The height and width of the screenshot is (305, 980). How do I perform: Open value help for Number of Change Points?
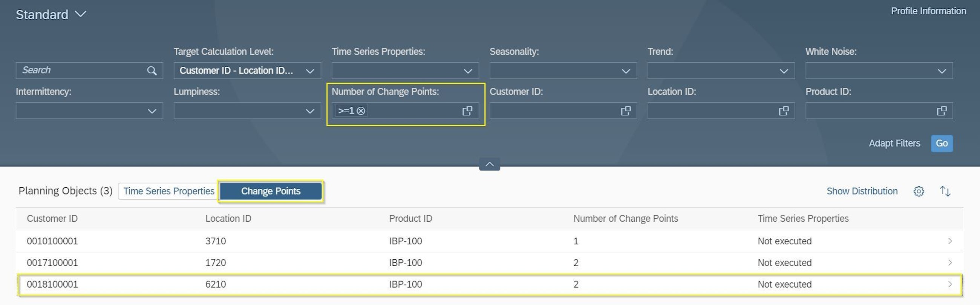[467, 111]
